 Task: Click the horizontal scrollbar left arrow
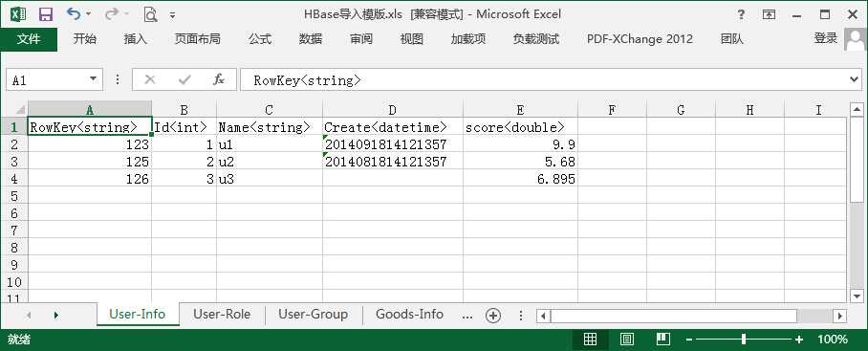(544, 317)
